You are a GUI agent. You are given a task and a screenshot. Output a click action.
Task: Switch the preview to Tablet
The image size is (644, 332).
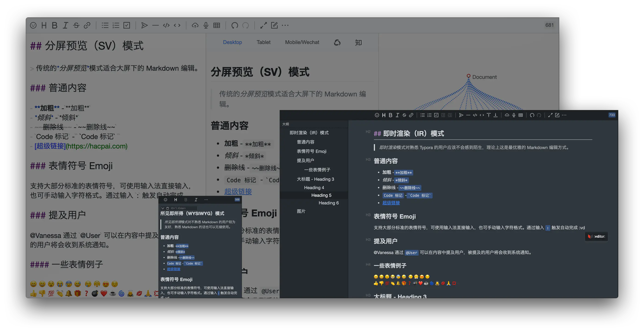tap(263, 42)
